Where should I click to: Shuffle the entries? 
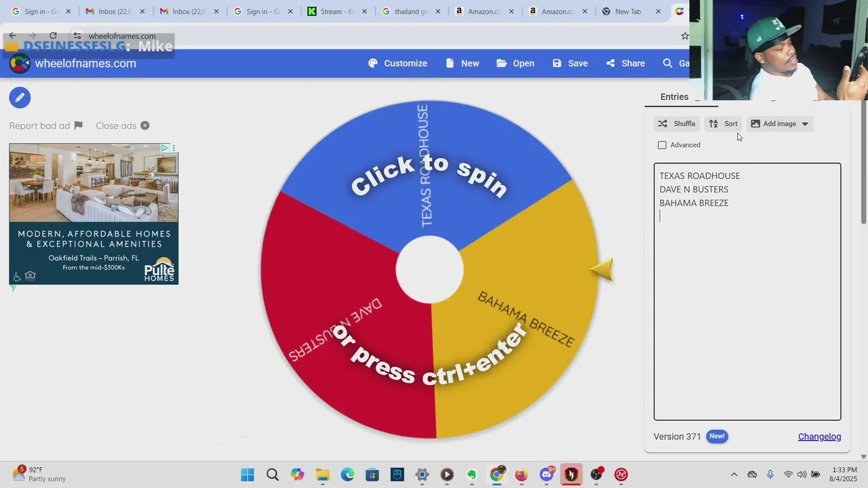(677, 124)
